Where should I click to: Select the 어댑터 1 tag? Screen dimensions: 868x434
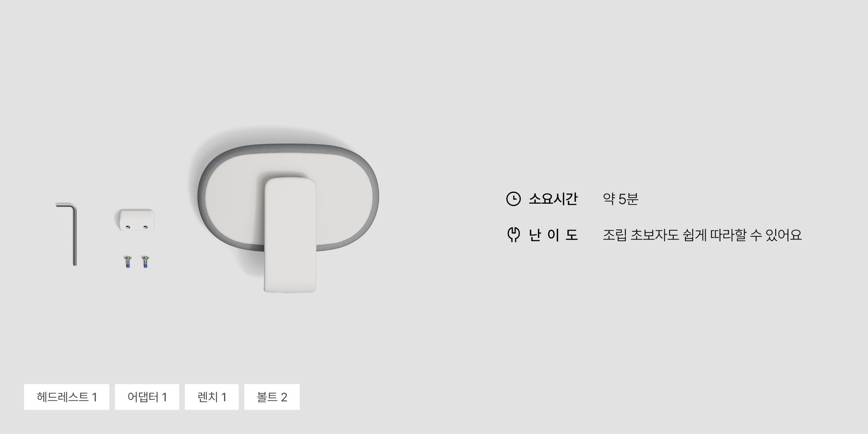pyautogui.click(x=147, y=397)
